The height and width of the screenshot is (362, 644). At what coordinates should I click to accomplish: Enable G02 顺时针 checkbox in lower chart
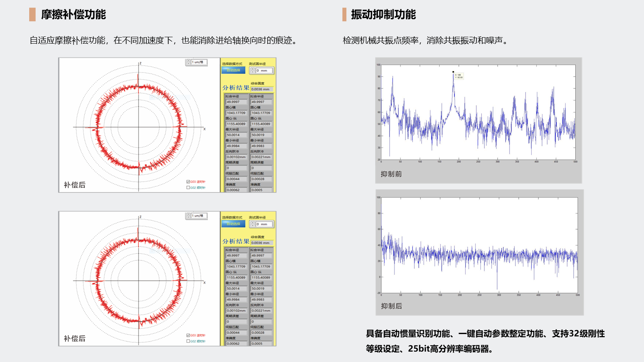[188, 341]
